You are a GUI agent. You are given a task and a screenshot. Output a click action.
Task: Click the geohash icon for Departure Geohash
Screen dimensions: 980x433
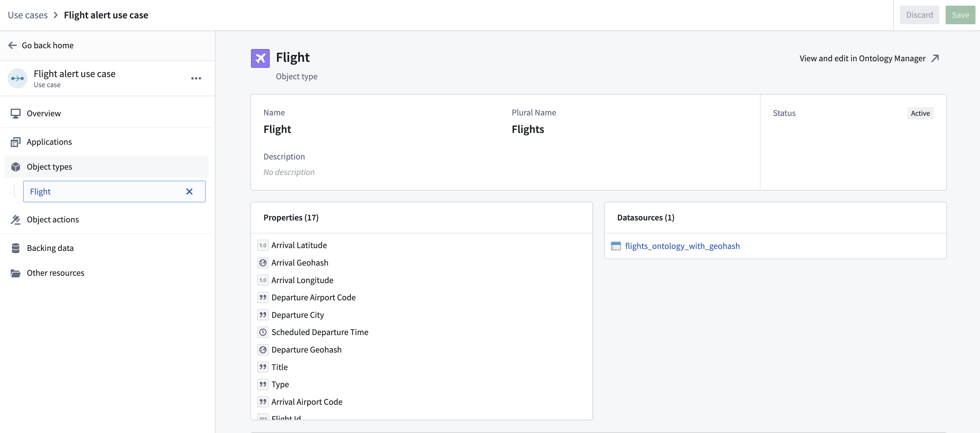pyautogui.click(x=263, y=350)
